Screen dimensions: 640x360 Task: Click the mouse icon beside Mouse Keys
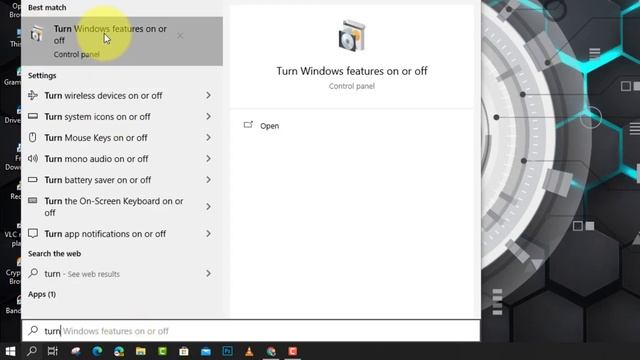click(33, 137)
